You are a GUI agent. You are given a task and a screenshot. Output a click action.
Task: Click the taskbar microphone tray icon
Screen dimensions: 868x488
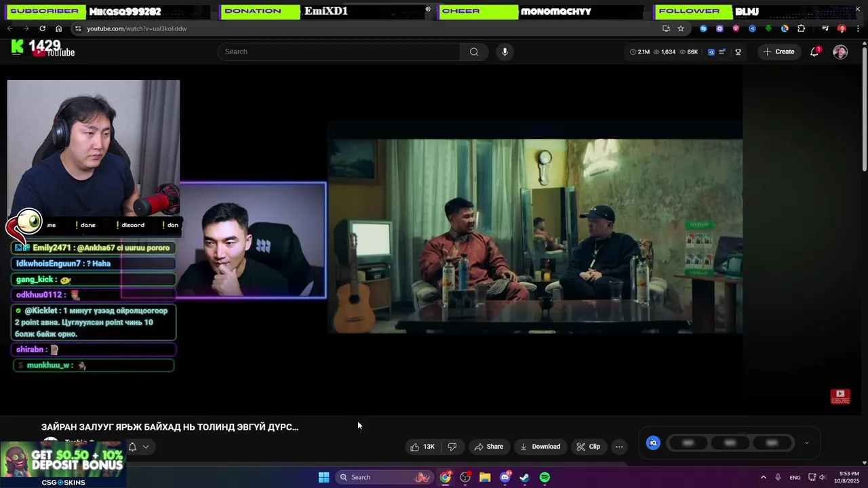778,477
